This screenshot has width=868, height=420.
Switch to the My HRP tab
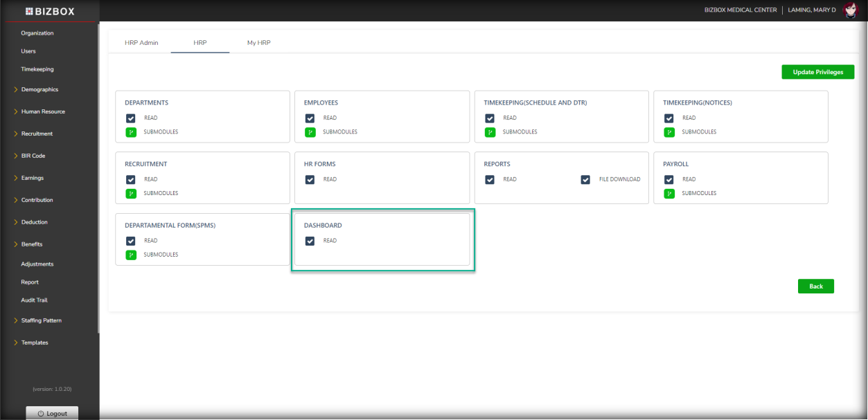pos(258,43)
